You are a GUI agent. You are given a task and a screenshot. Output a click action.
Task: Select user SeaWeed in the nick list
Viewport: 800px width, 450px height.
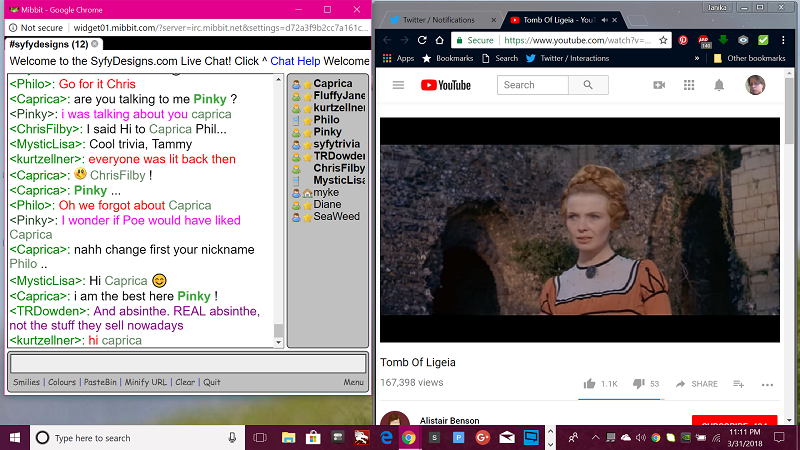coord(336,216)
